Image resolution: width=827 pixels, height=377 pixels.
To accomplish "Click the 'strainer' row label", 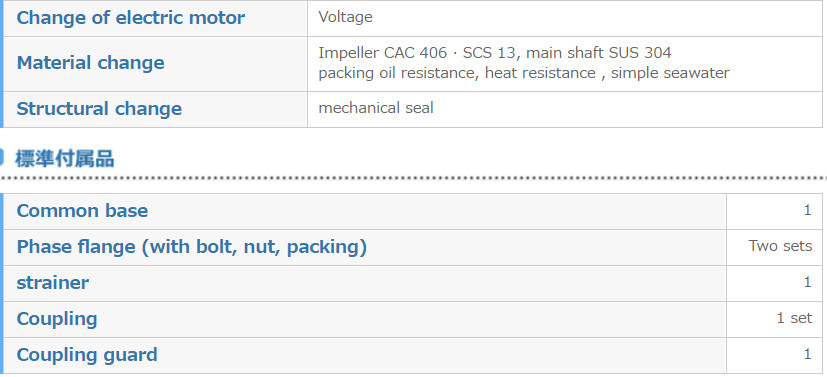I will 53,283.
